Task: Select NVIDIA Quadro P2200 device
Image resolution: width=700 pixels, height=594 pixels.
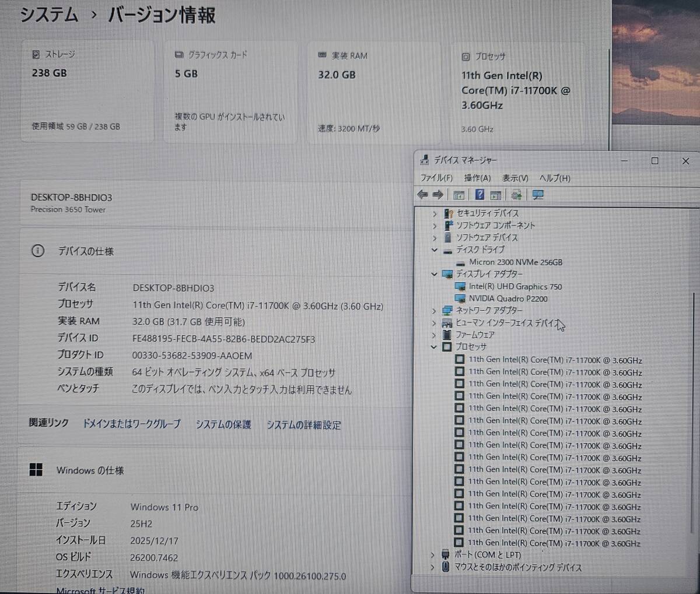Action: 508,298
